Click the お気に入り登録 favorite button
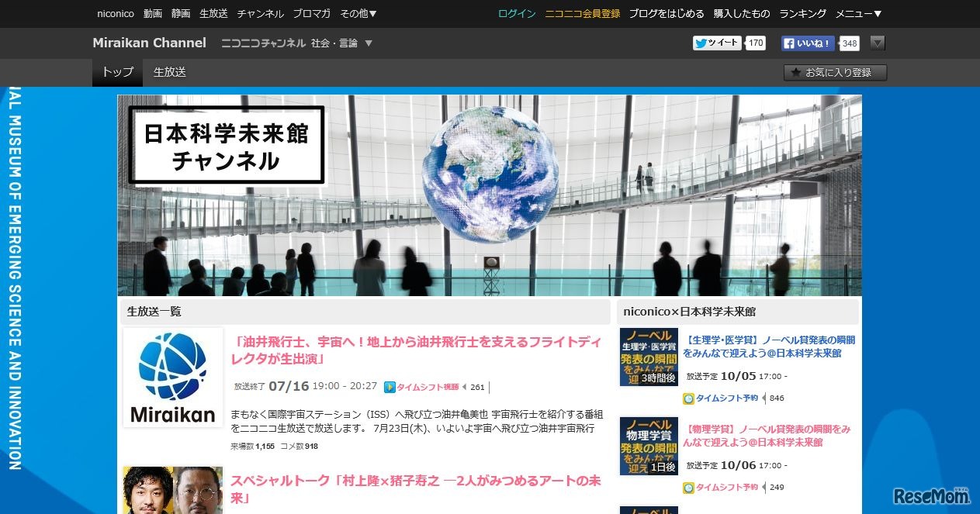 pos(834,72)
